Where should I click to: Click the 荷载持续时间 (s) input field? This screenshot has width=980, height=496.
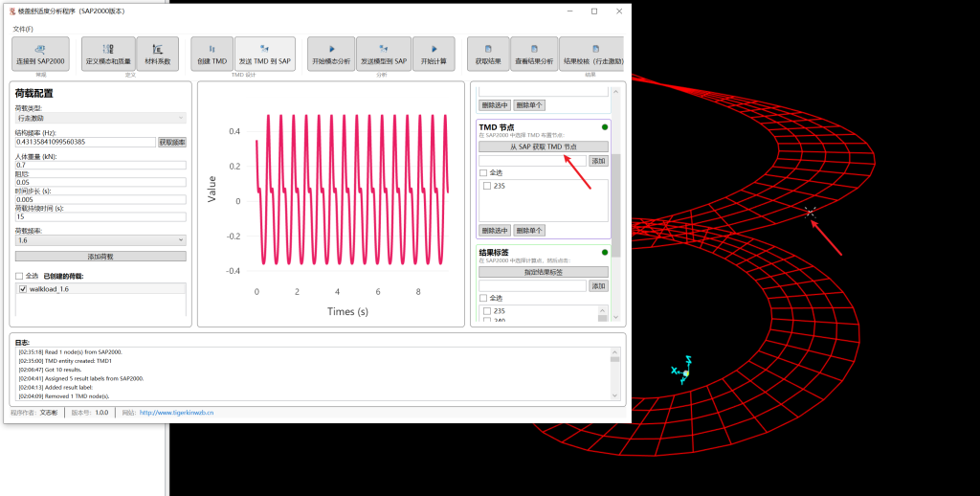pos(100,217)
